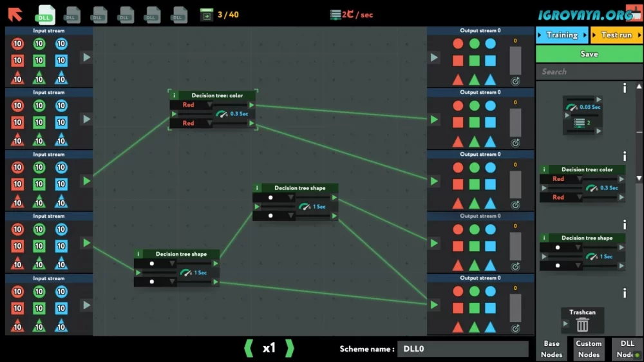Click info icon on canvas Decision tree: color node
644x362 pixels.
tap(174, 95)
